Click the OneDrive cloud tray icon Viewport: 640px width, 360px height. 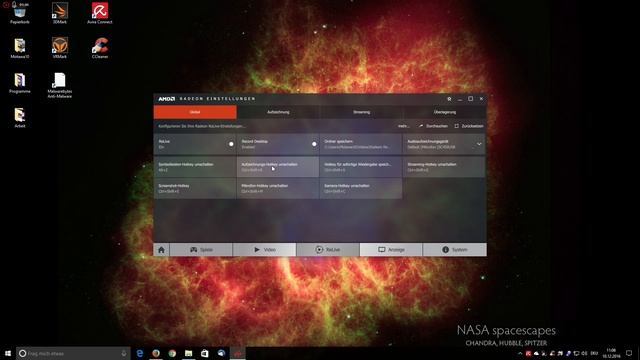click(x=536, y=353)
